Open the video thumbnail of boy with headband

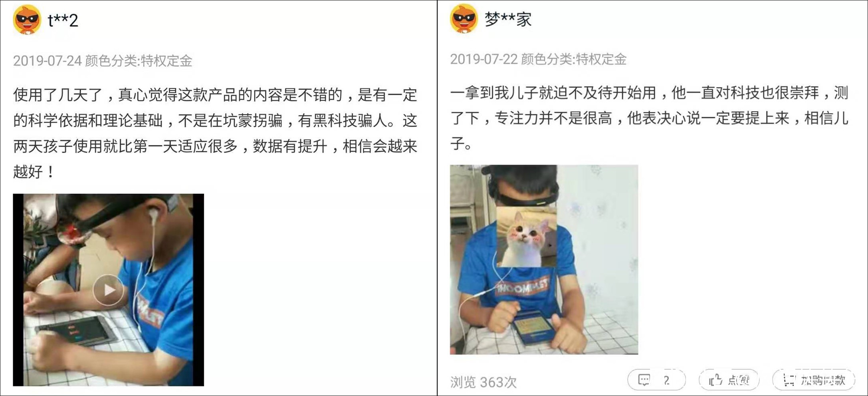108,290
